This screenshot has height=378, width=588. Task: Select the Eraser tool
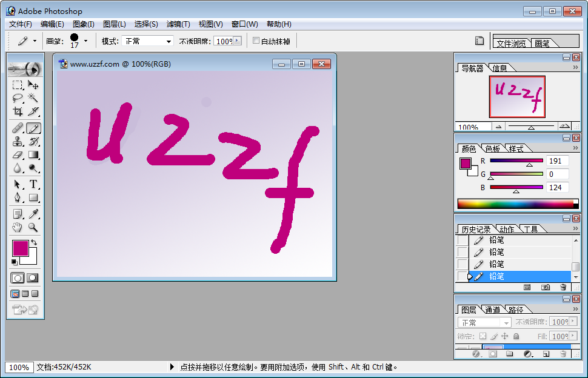click(17, 154)
